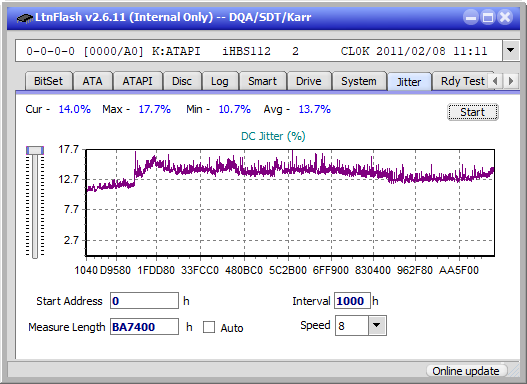Viewport: 527px width, 384px height.
Task: Click into the Measure Length field
Action: (145, 327)
